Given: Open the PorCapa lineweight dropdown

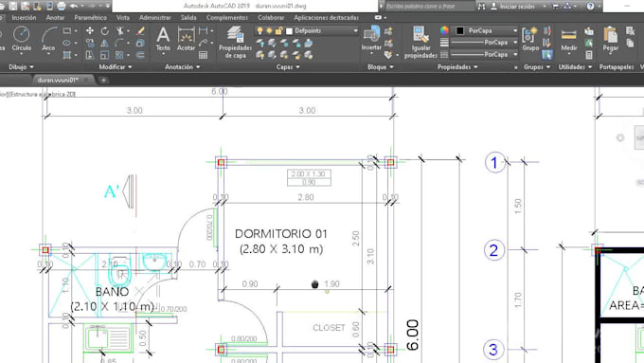Looking at the screenshot, I should [x=515, y=43].
